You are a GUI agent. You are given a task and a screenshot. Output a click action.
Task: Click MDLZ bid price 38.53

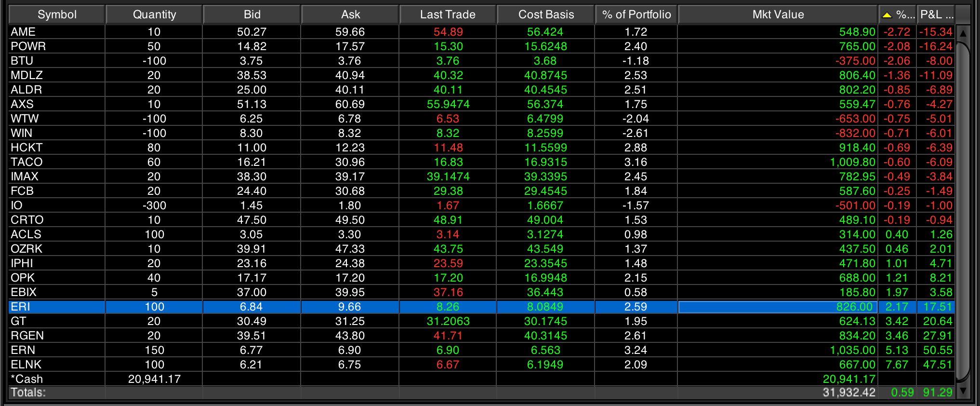pyautogui.click(x=252, y=75)
